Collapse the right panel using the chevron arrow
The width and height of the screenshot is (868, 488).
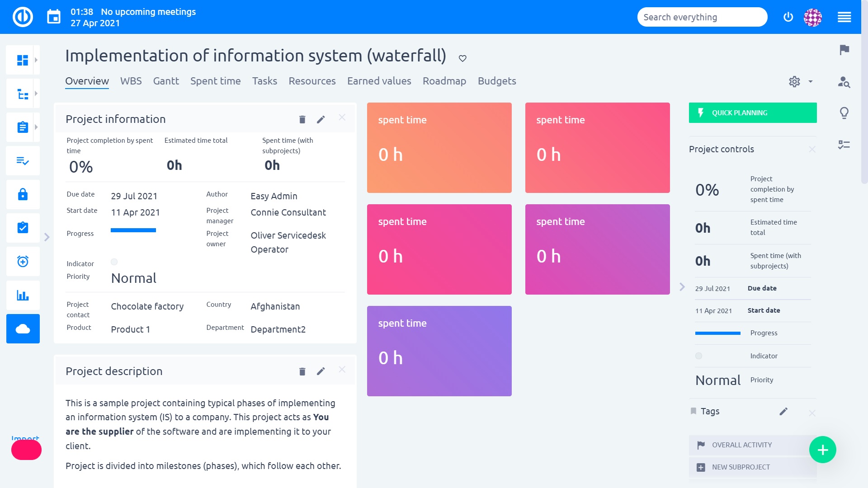click(x=682, y=286)
